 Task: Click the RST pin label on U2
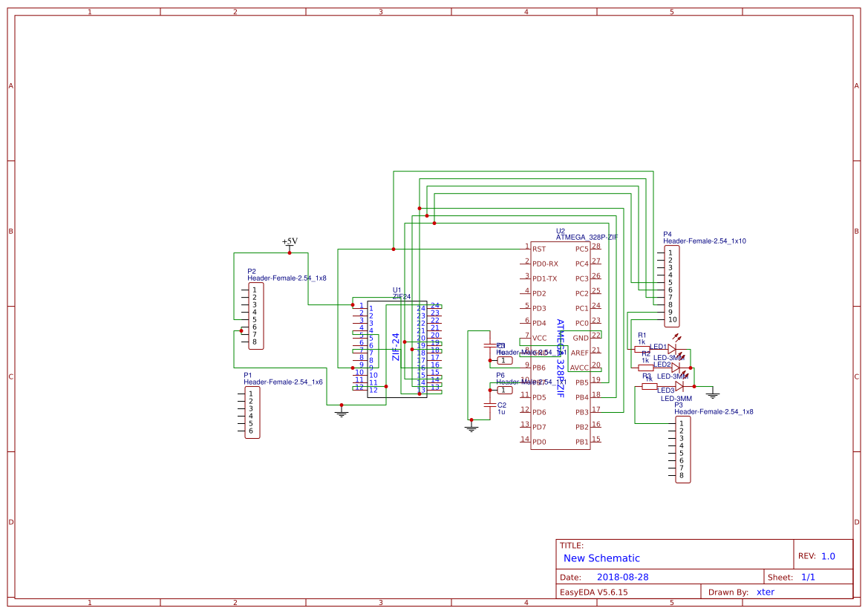pos(539,249)
